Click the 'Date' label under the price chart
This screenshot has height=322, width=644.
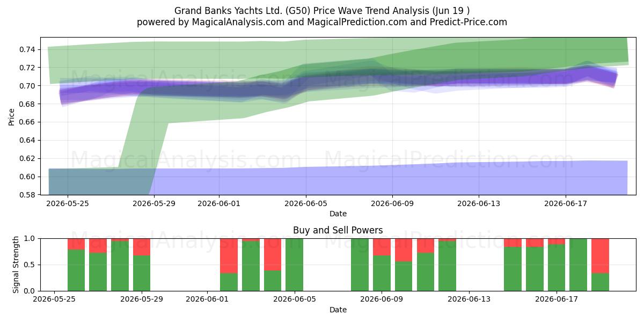pos(338,214)
